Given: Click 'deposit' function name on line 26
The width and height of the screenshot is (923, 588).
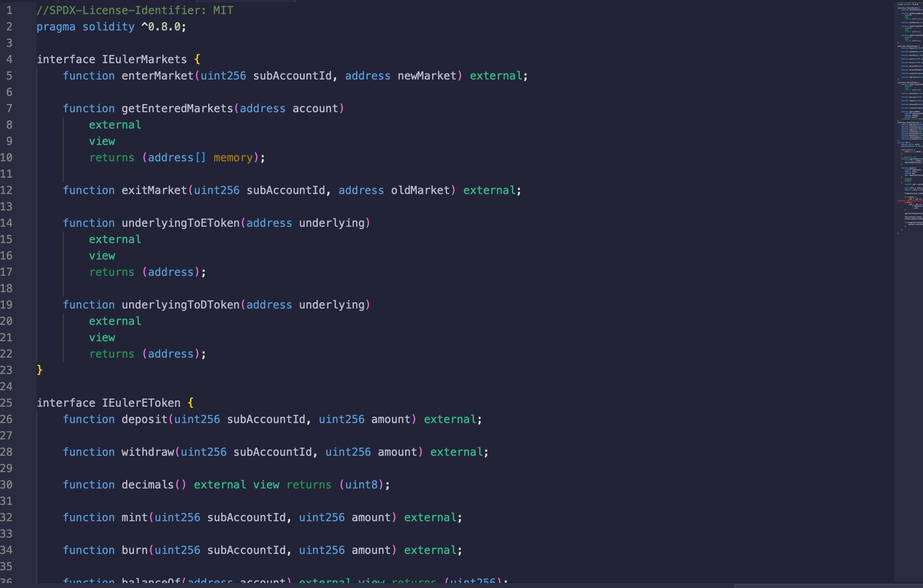Looking at the screenshot, I should coord(145,419).
